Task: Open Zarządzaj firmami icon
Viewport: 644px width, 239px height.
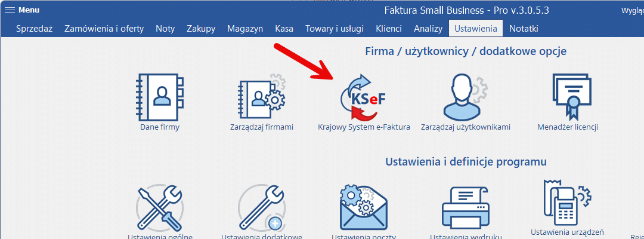Action: pyautogui.click(x=262, y=97)
